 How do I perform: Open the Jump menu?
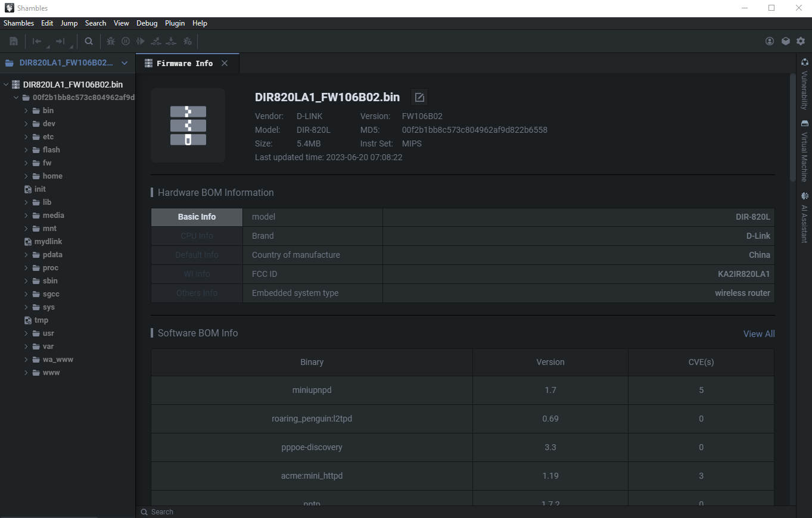click(x=69, y=23)
